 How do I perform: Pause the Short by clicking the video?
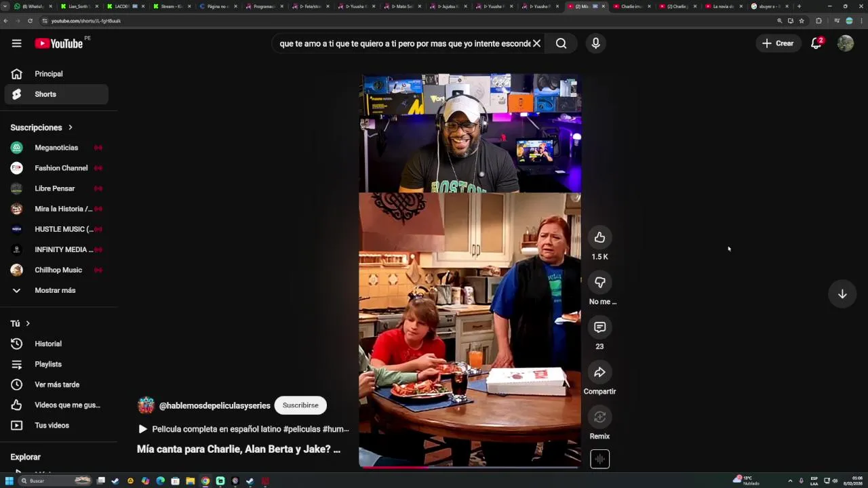470,270
